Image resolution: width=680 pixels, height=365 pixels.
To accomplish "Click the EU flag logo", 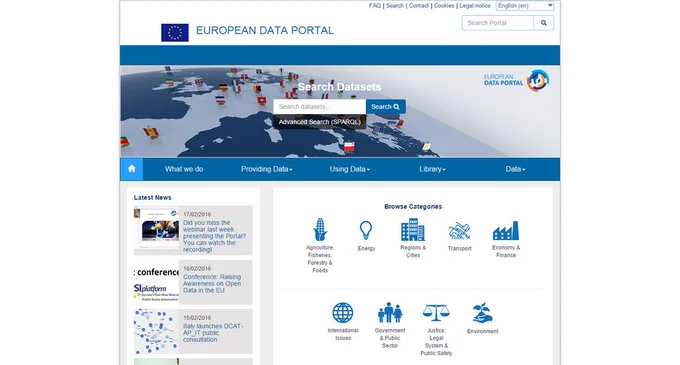I will coord(175,33).
